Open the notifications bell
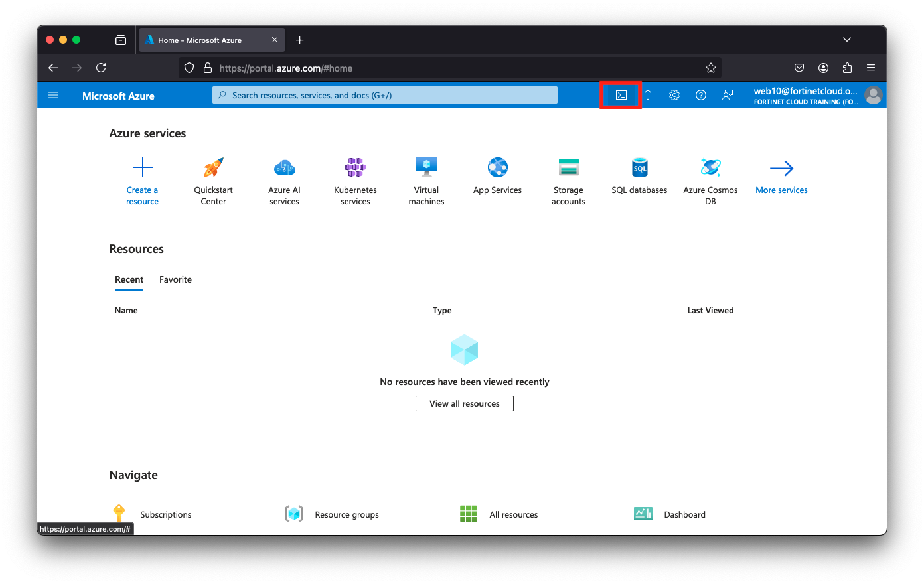Screen dimensions: 924x584 [x=648, y=95]
